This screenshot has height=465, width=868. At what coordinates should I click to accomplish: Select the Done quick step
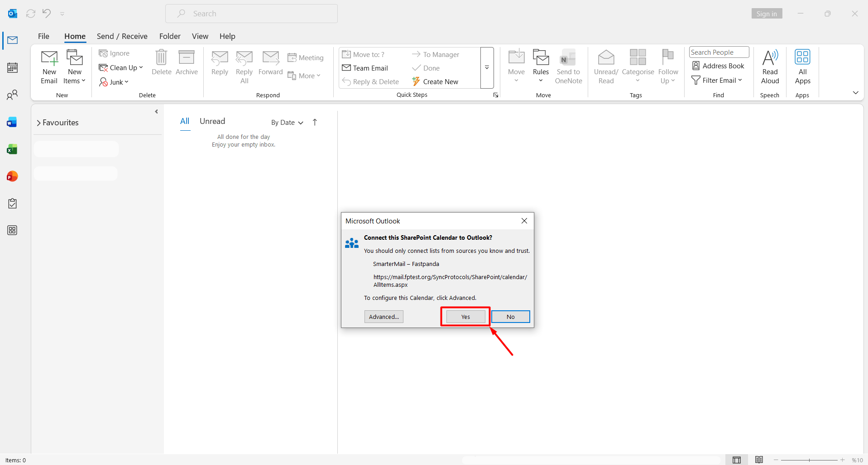coord(426,68)
